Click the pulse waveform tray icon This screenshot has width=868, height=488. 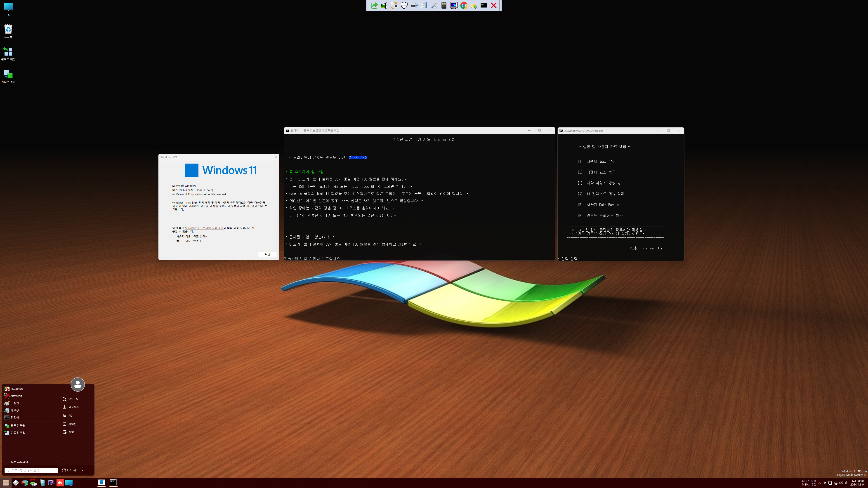(x=825, y=483)
